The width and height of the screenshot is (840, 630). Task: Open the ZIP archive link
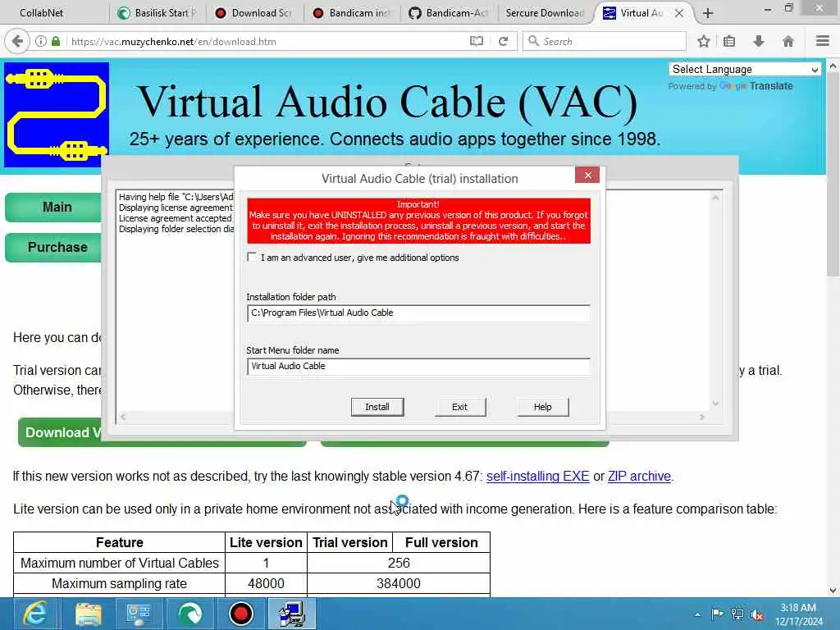tap(639, 477)
